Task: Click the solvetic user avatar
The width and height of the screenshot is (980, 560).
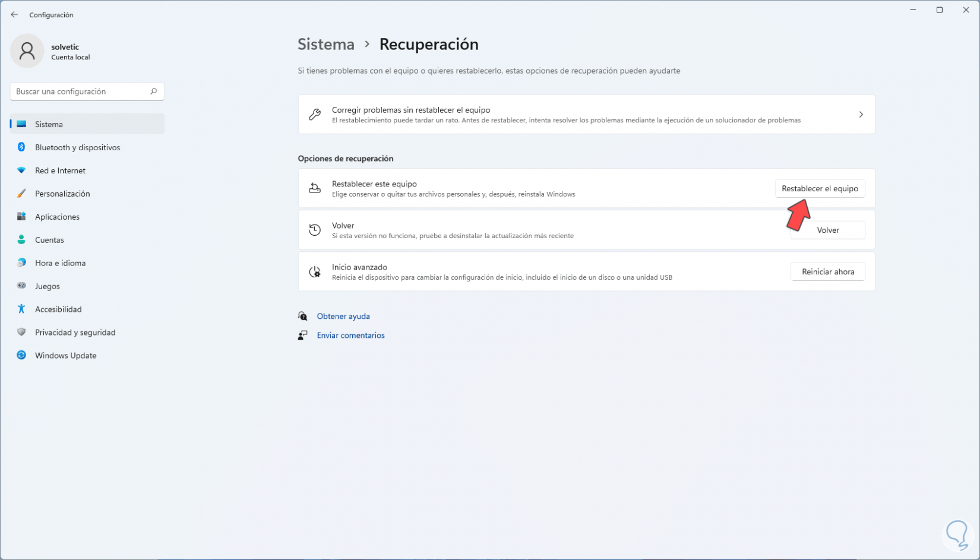Action: (x=27, y=51)
